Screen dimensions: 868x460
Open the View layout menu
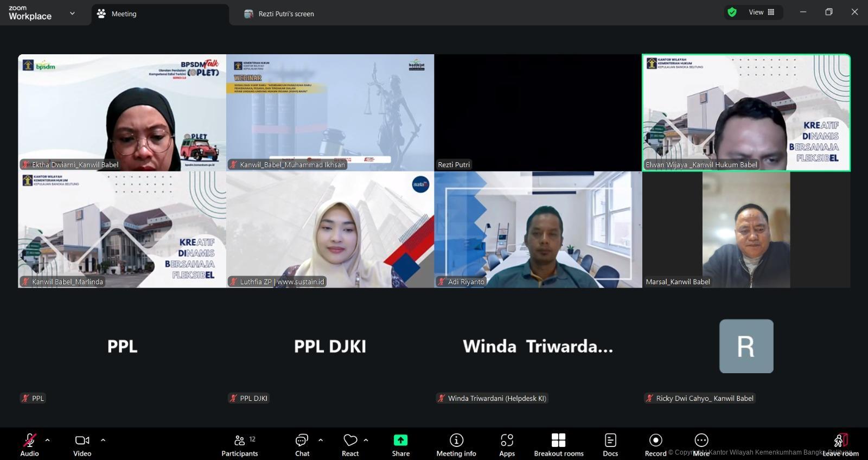[x=762, y=12]
